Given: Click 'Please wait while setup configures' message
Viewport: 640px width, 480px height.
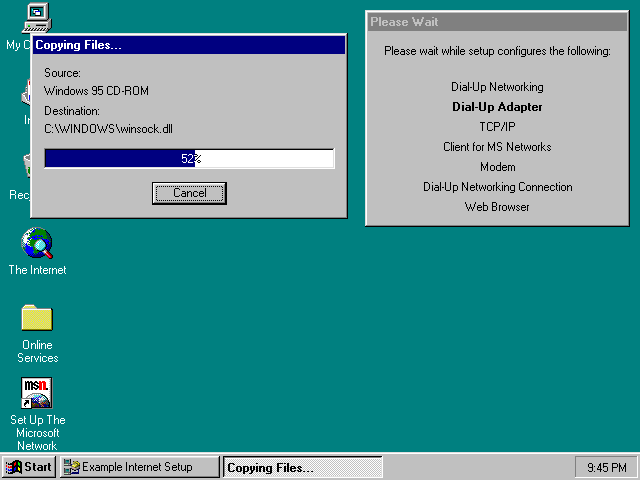Looking at the screenshot, I should [497, 51].
